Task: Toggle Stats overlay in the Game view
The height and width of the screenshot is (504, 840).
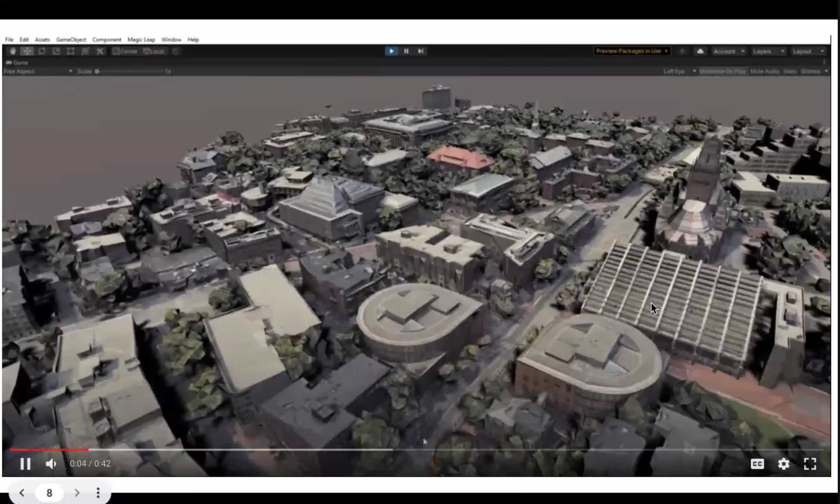Action: point(789,71)
